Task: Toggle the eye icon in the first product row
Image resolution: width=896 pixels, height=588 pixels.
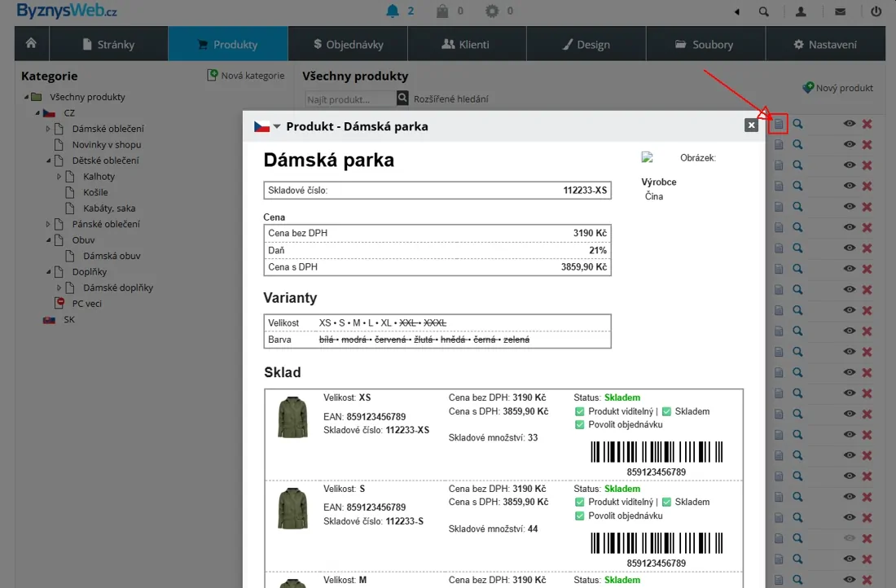Action: click(x=849, y=124)
